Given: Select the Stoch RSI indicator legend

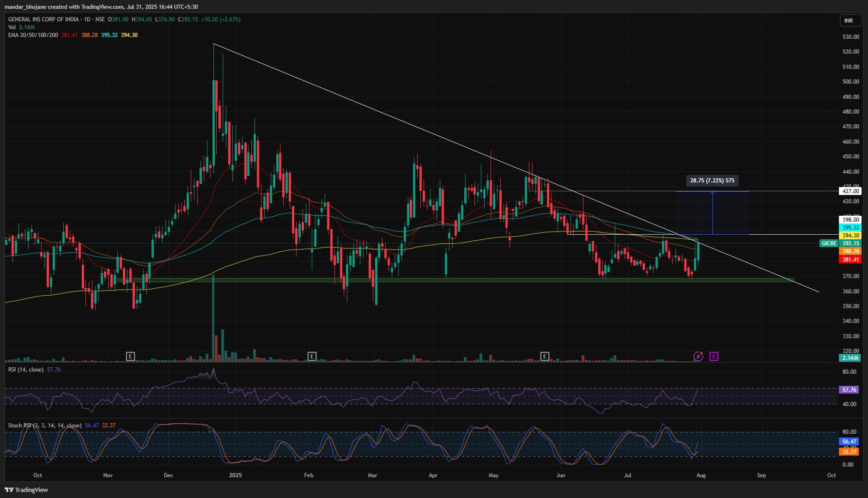Looking at the screenshot, I should [x=44, y=425].
